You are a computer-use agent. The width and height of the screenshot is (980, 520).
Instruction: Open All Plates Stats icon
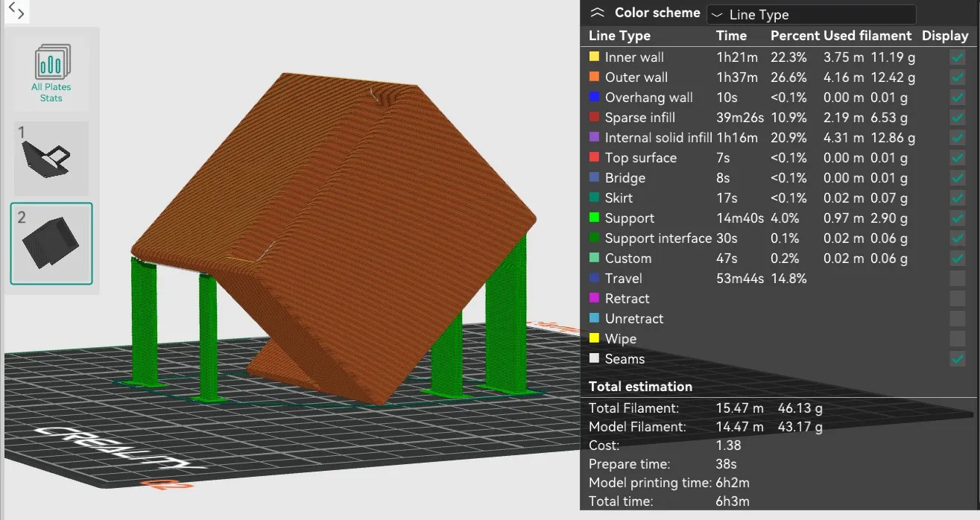click(x=51, y=72)
